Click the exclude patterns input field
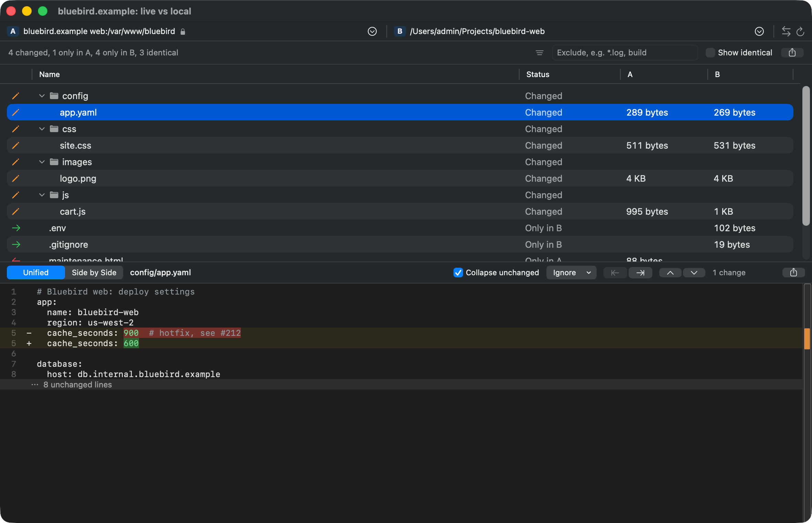 (625, 53)
